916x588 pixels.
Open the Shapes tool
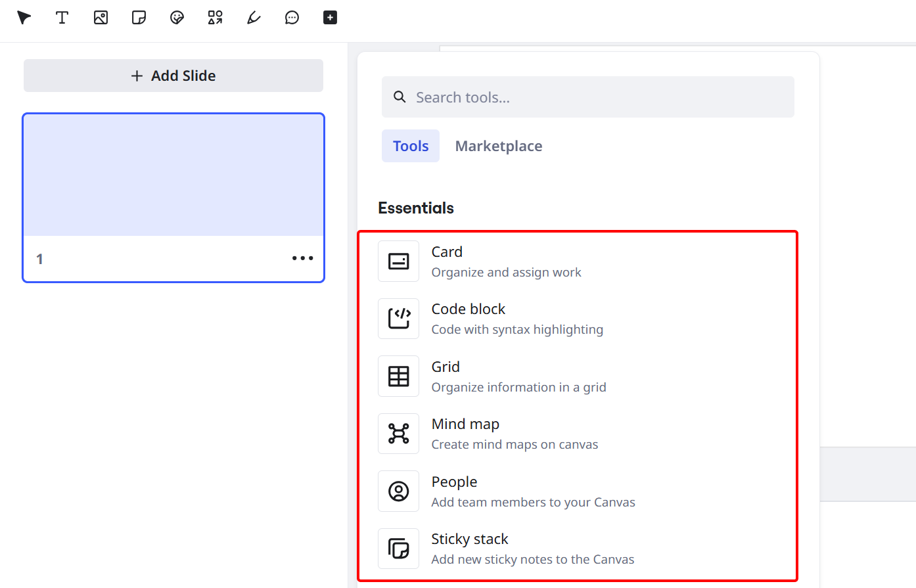pyautogui.click(x=215, y=18)
